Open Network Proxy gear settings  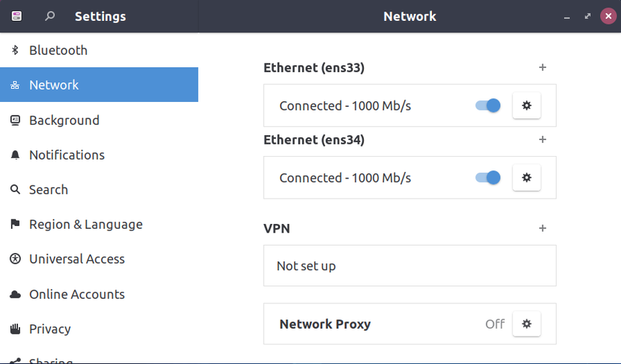(526, 324)
